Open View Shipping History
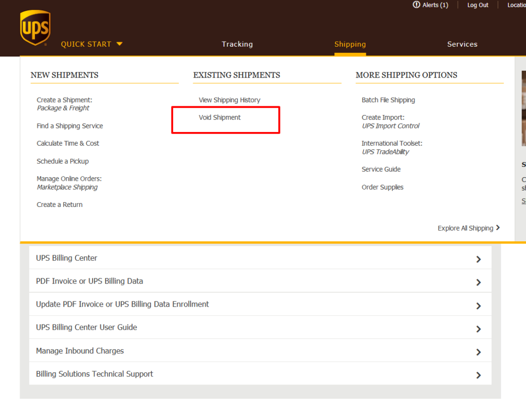 [x=230, y=100]
